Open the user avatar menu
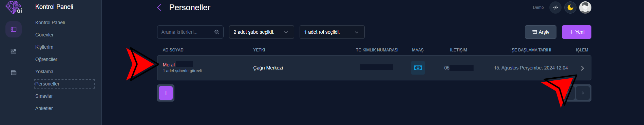The image size is (644, 125). point(585,7)
